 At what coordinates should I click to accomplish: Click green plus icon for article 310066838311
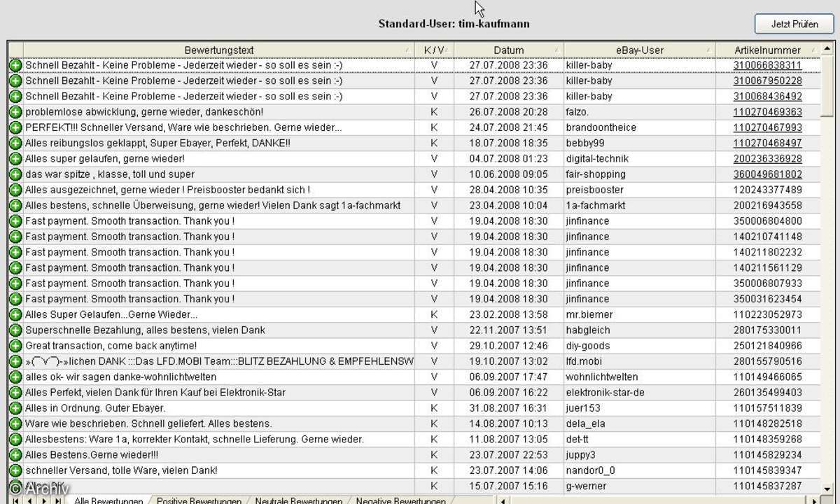(15, 65)
